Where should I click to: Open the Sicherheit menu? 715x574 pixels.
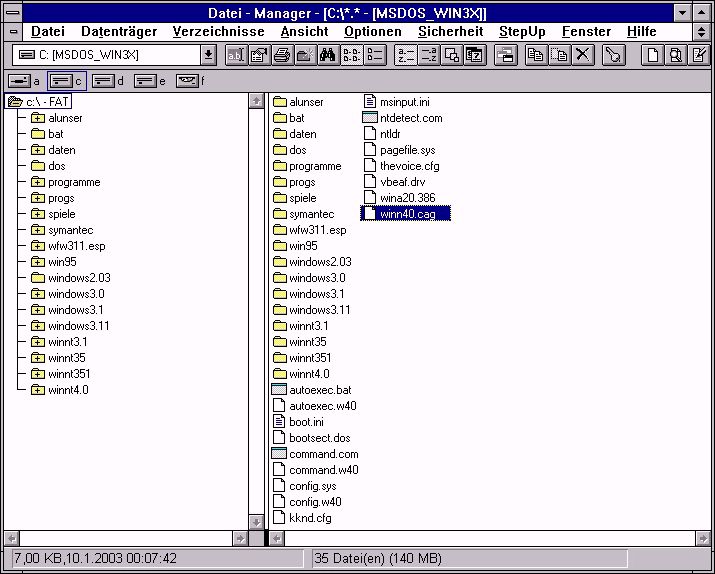pyautogui.click(x=450, y=31)
